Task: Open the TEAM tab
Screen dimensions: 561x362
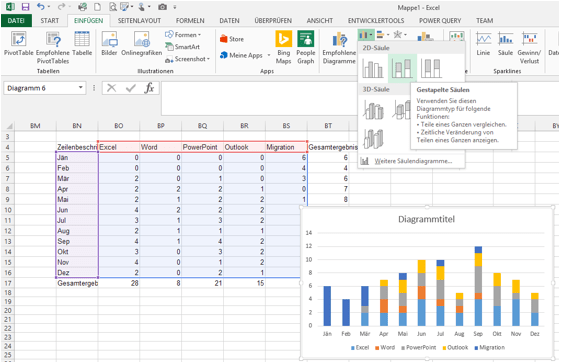Action: pyautogui.click(x=484, y=21)
